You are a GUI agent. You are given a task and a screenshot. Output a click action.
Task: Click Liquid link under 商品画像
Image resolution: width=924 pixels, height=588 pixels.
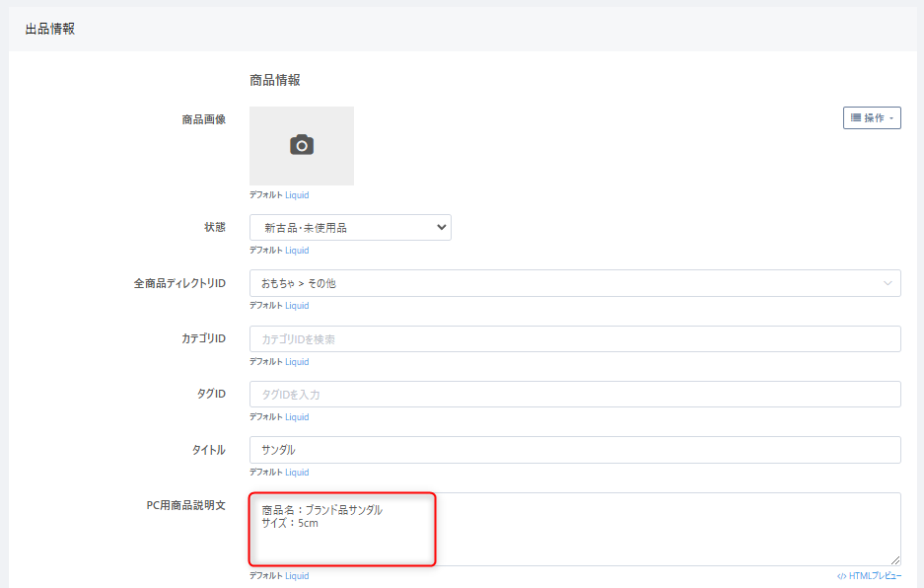[297, 195]
